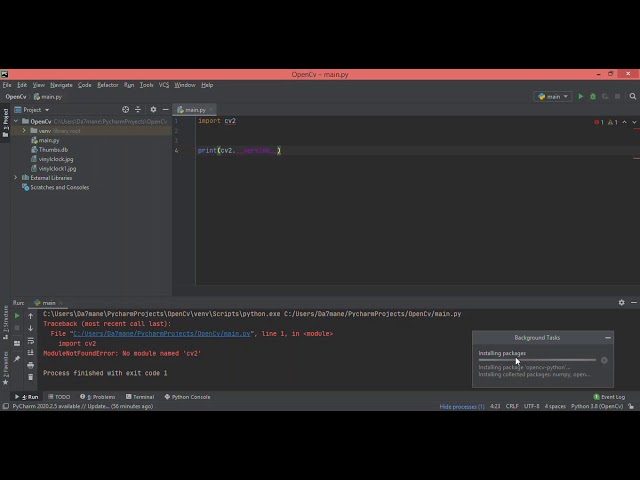Stop process in Run panel
The width and height of the screenshot is (640, 480).
(x=17, y=328)
